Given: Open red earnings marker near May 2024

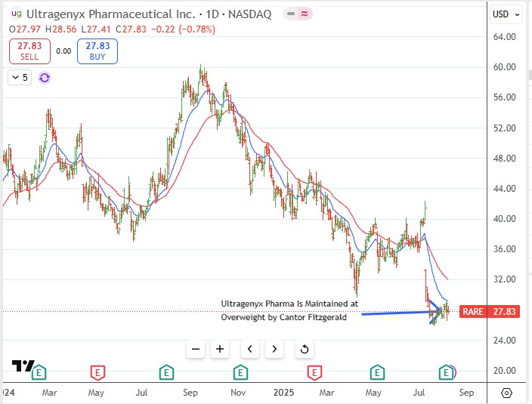Looking at the screenshot, I should (97, 372).
